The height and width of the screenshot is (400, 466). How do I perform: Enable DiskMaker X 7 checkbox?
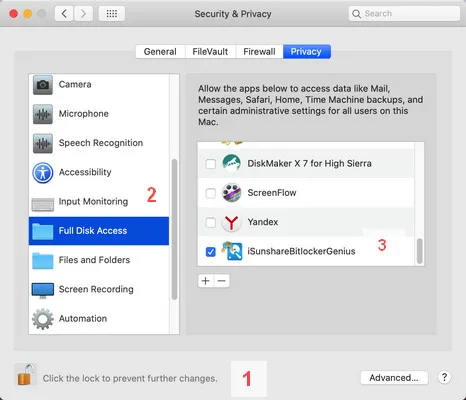211,164
